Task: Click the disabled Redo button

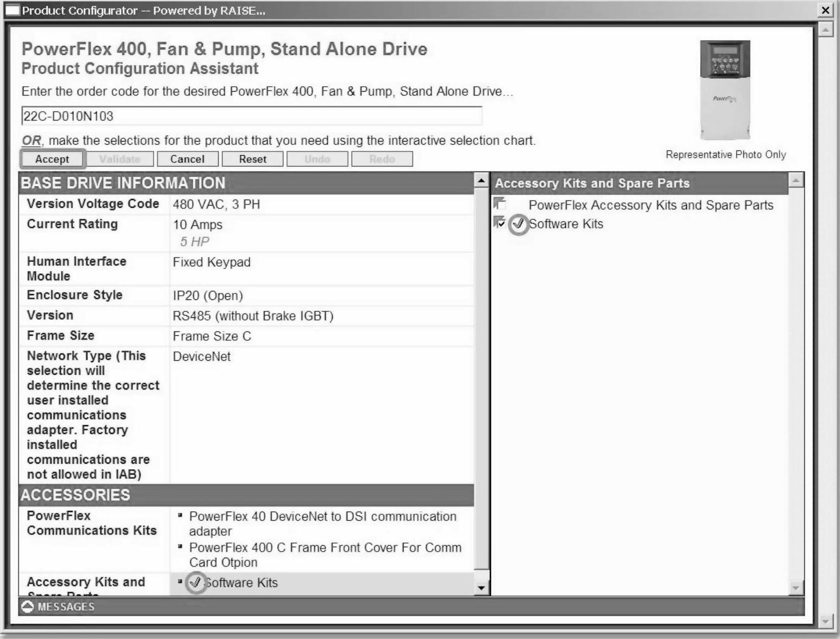Action: (382, 159)
